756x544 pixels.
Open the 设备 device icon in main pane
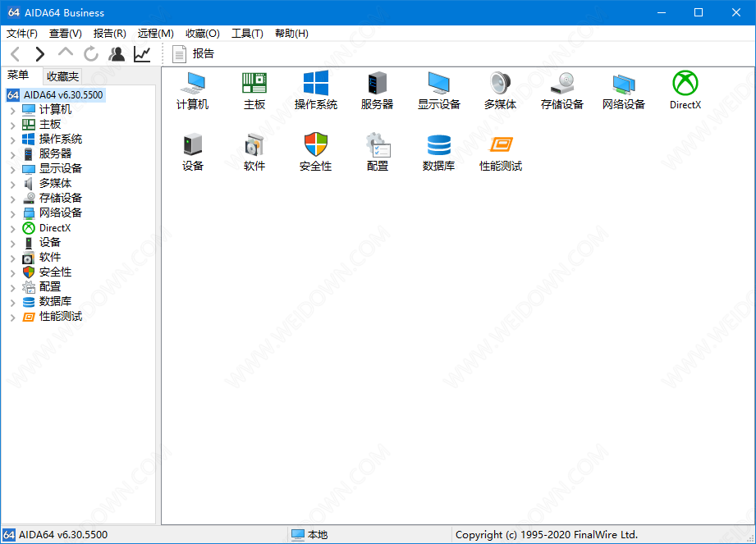192,144
